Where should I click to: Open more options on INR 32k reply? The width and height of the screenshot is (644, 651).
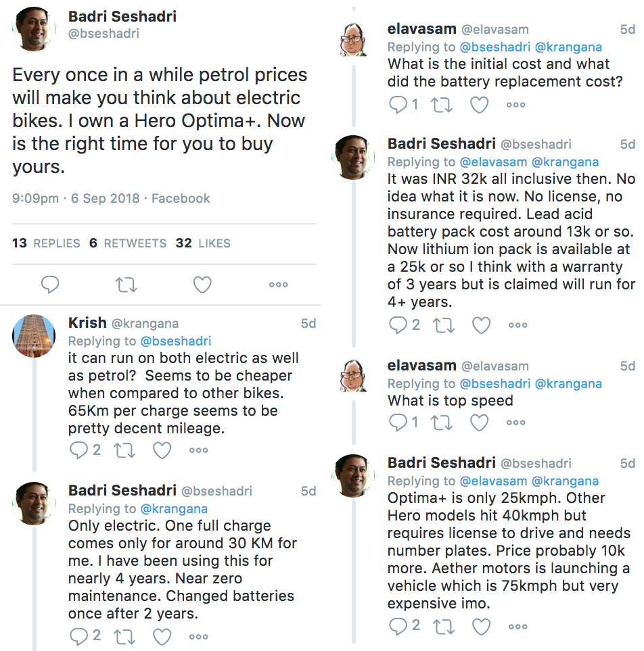click(517, 325)
